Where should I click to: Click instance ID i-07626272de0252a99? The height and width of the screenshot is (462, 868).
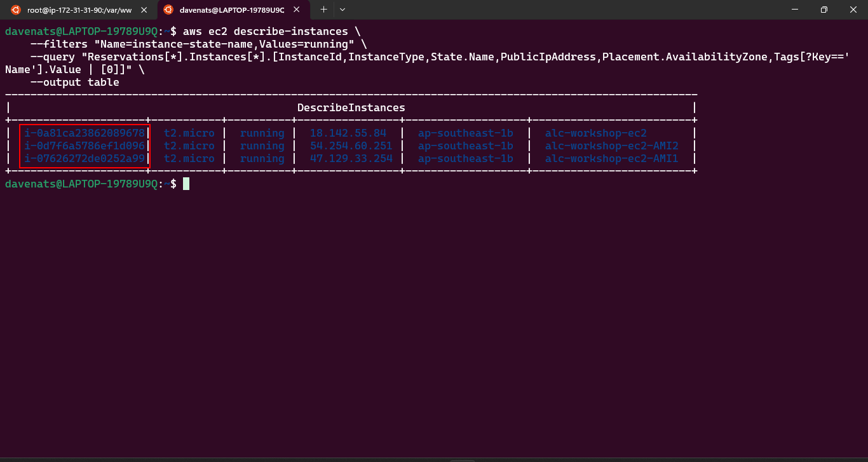tap(85, 159)
